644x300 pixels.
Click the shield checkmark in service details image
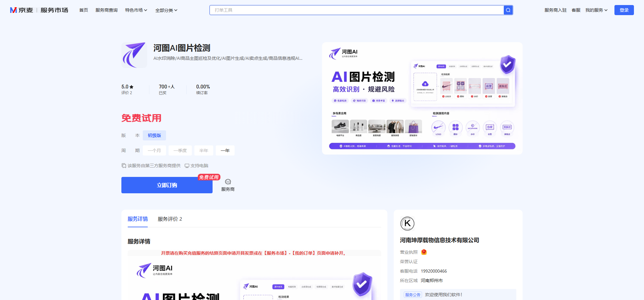pos(362,284)
